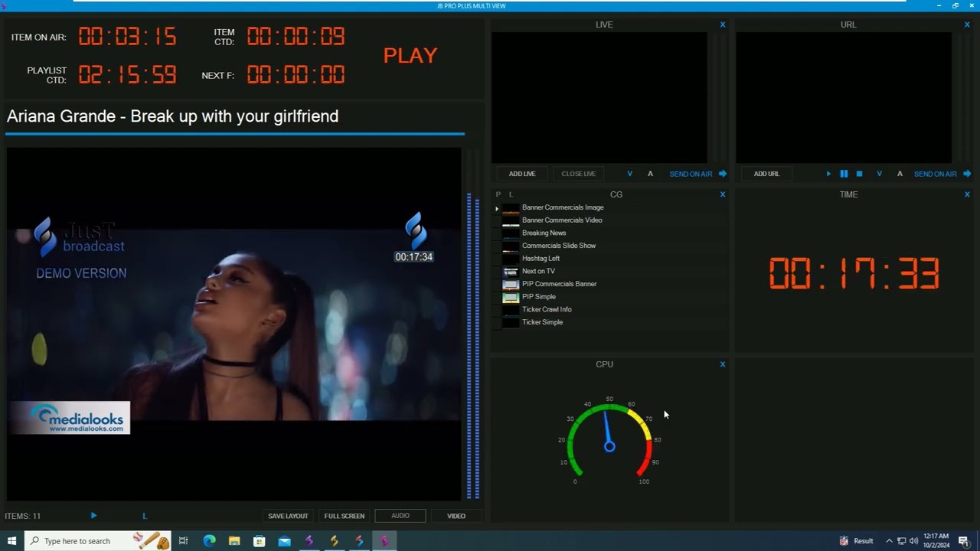Toggle video (V) in the URL panel

(879, 174)
